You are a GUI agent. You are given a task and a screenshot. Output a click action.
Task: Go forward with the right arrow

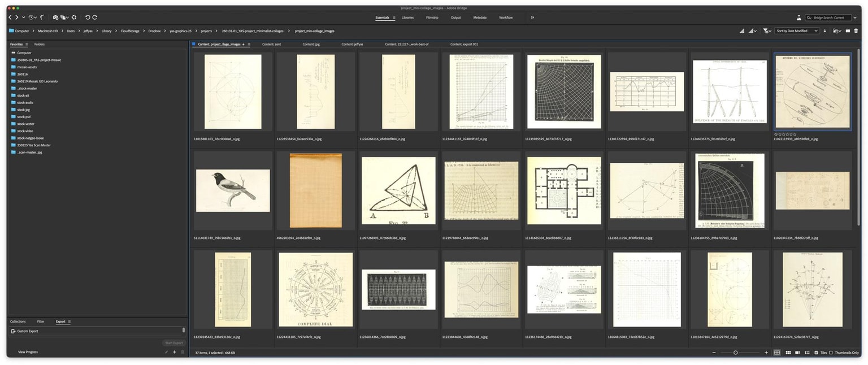pyautogui.click(x=16, y=18)
